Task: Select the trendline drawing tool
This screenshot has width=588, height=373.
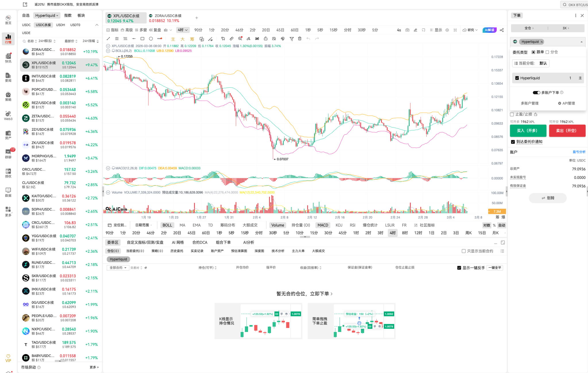Action: point(108,38)
